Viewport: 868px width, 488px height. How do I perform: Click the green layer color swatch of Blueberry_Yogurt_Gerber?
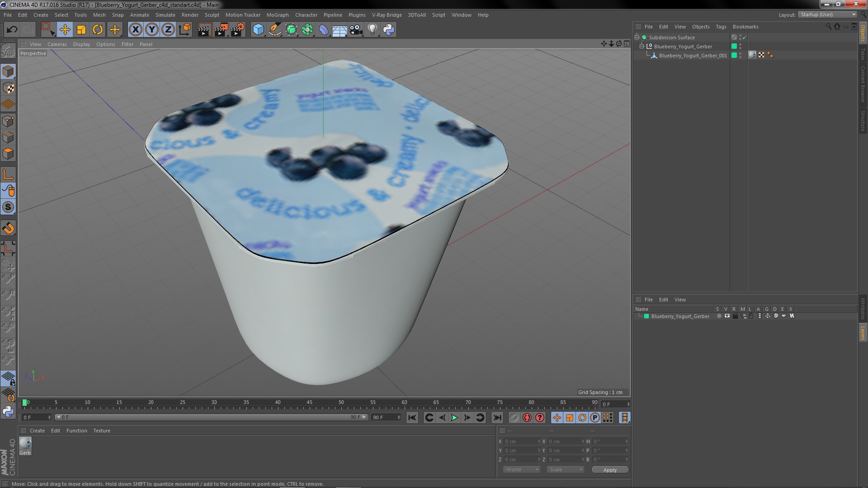pos(646,316)
